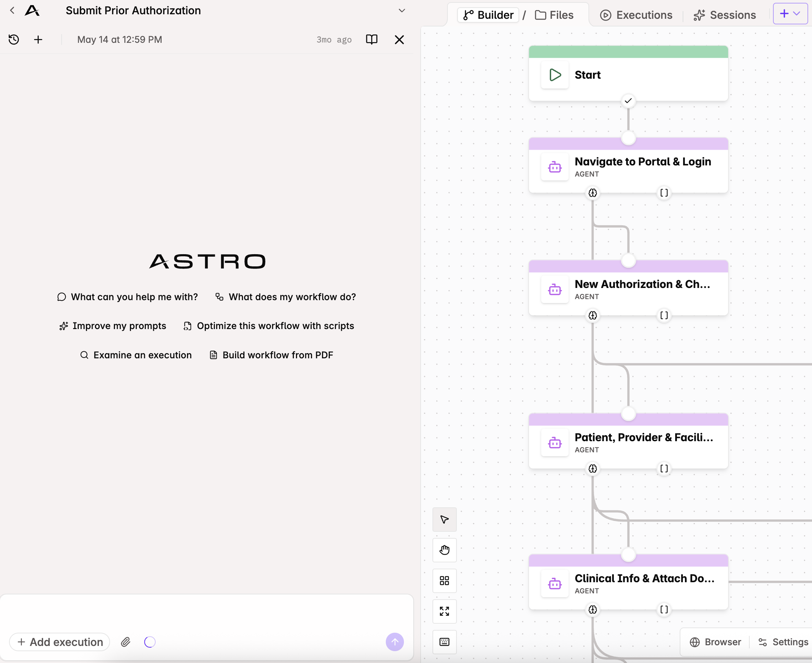Open the book documentation icon
Screen dimensions: 812x663
[372, 39]
